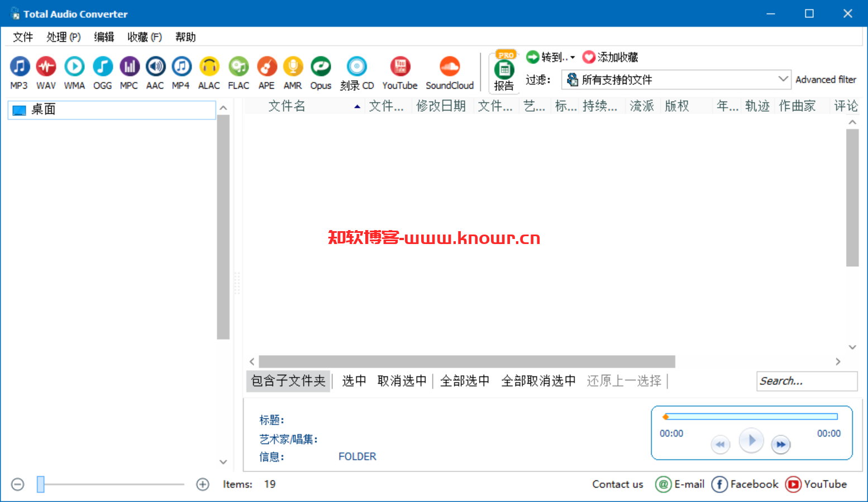Image resolution: width=868 pixels, height=502 pixels.
Task: Click the file list horizontal scrollbar thumb
Action: click(467, 362)
